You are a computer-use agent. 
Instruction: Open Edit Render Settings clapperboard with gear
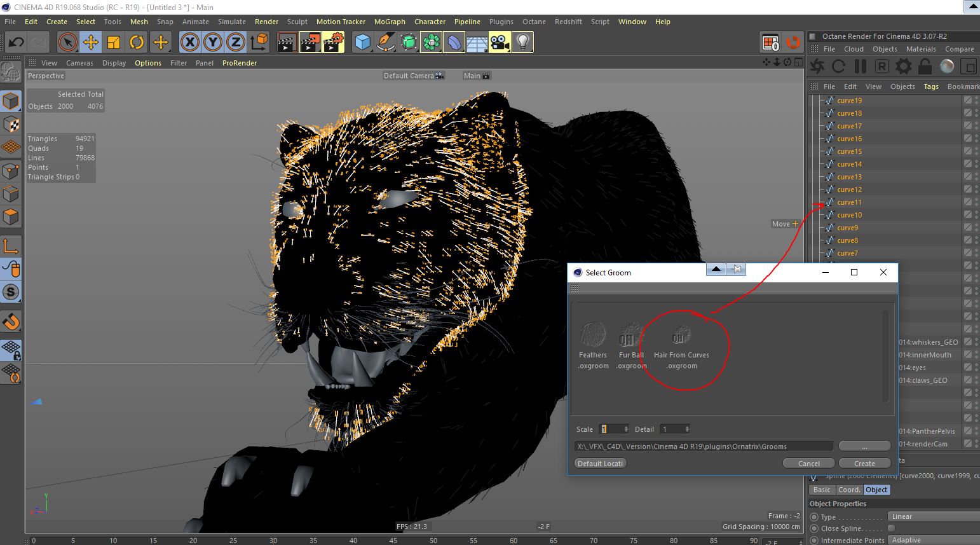[x=333, y=43]
